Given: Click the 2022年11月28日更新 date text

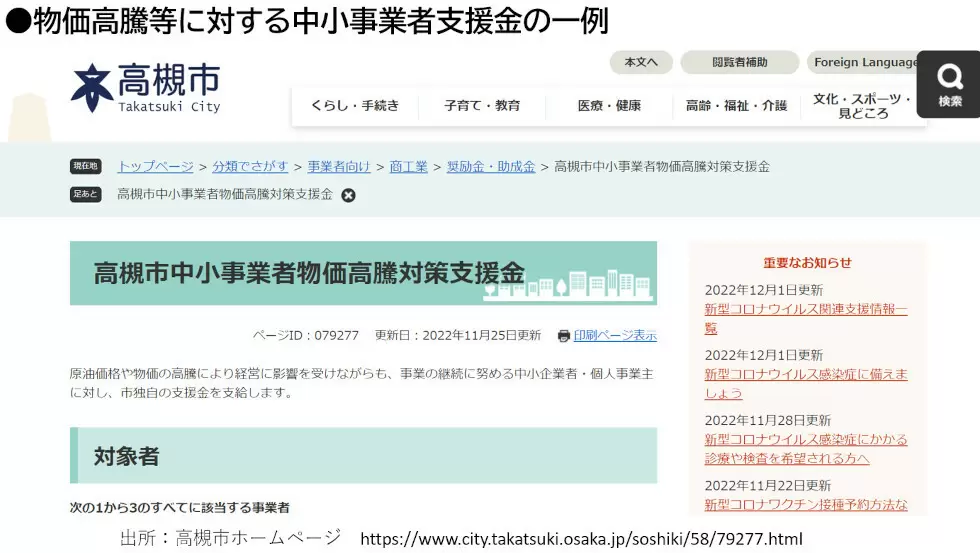Looking at the screenshot, I should click(768, 421).
